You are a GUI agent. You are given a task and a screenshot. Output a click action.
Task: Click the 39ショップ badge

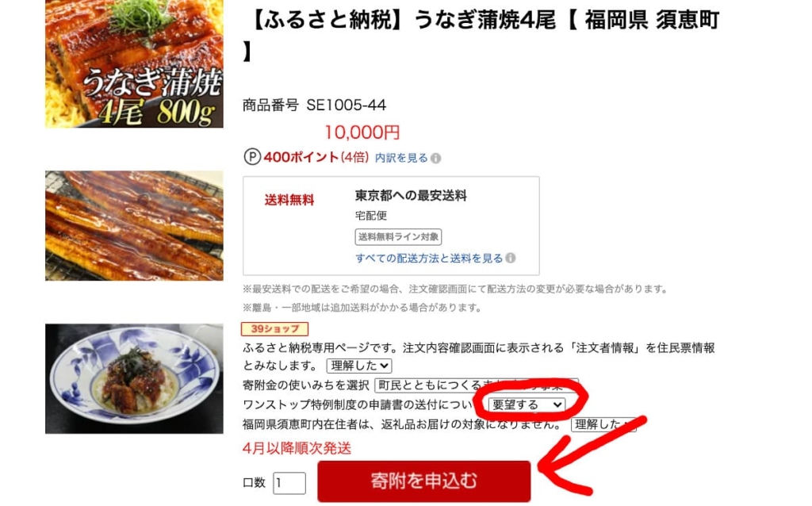[274, 329]
